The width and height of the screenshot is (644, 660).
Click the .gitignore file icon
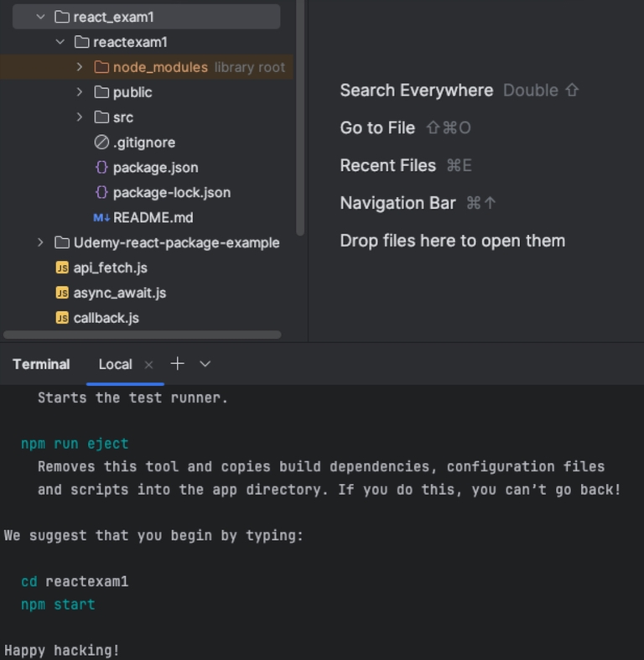coord(101,143)
